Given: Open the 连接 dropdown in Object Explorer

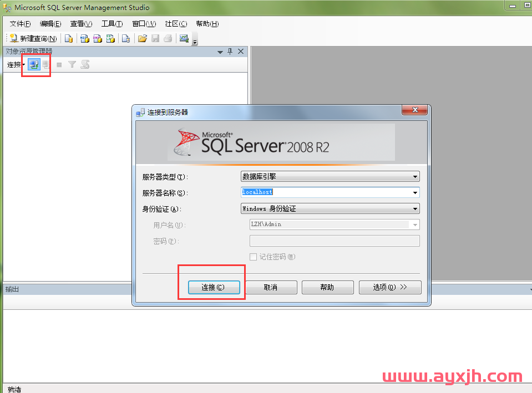Looking at the screenshot, I should (16, 64).
